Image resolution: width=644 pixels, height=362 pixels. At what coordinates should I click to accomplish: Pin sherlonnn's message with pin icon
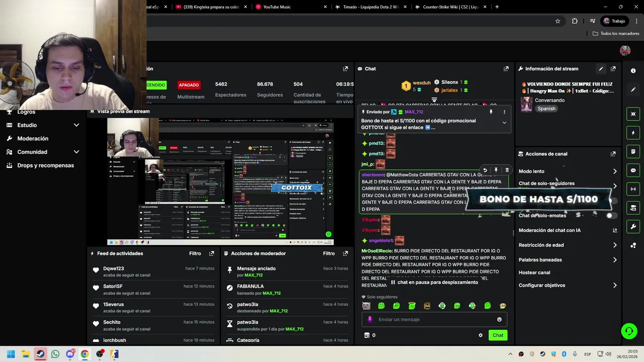point(496,170)
